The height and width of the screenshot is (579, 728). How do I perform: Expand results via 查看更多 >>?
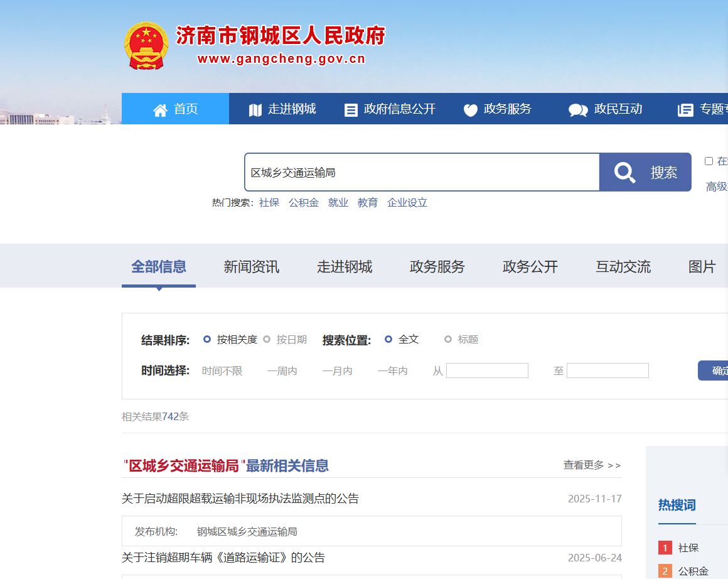[x=592, y=465]
